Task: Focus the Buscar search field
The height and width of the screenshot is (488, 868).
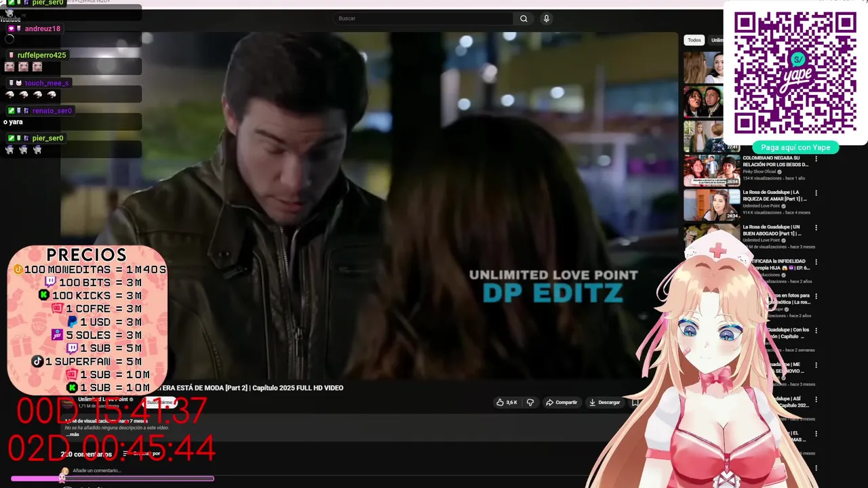Action: [424, 18]
